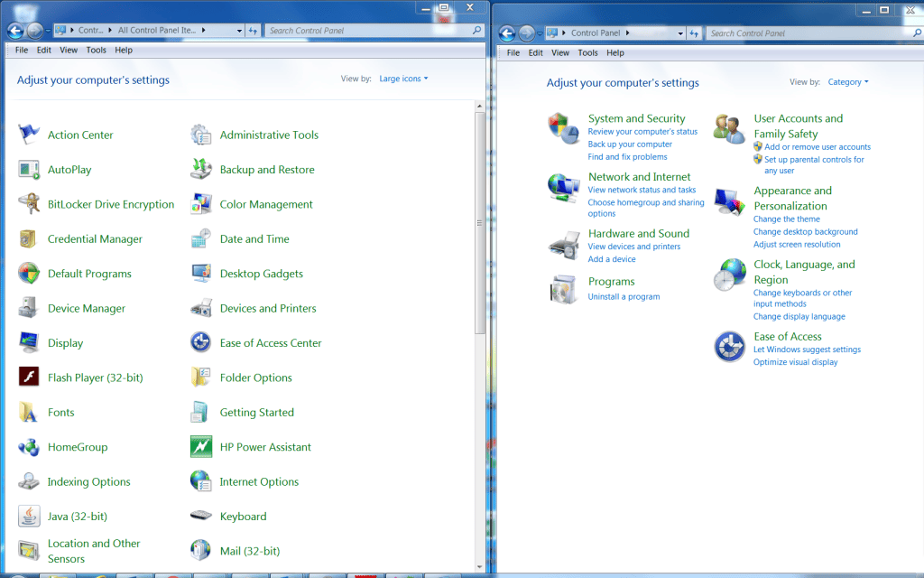
Task: Open Help menu in right window
Action: (x=615, y=53)
